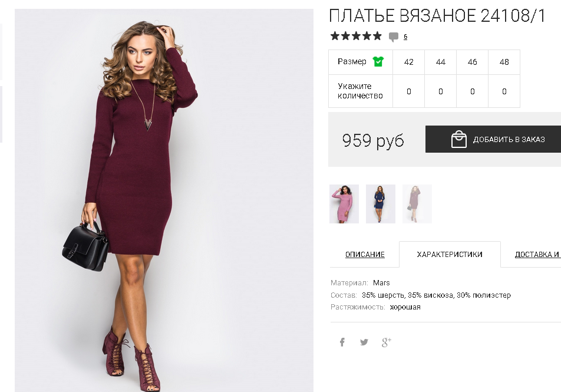Share the dress on Twitter
561x392 pixels.
click(364, 342)
